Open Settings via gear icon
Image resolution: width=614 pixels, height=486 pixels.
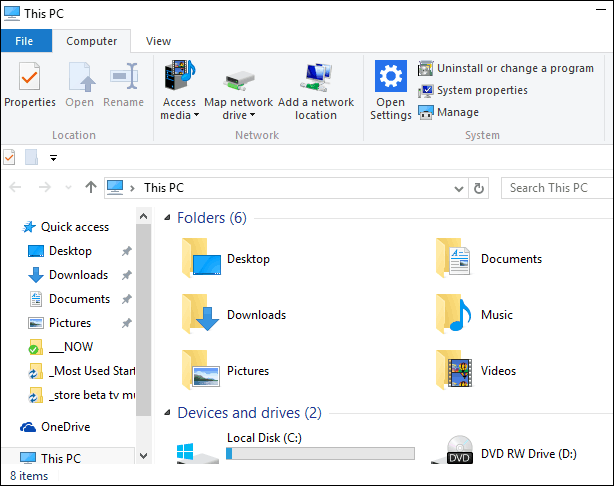coord(390,76)
